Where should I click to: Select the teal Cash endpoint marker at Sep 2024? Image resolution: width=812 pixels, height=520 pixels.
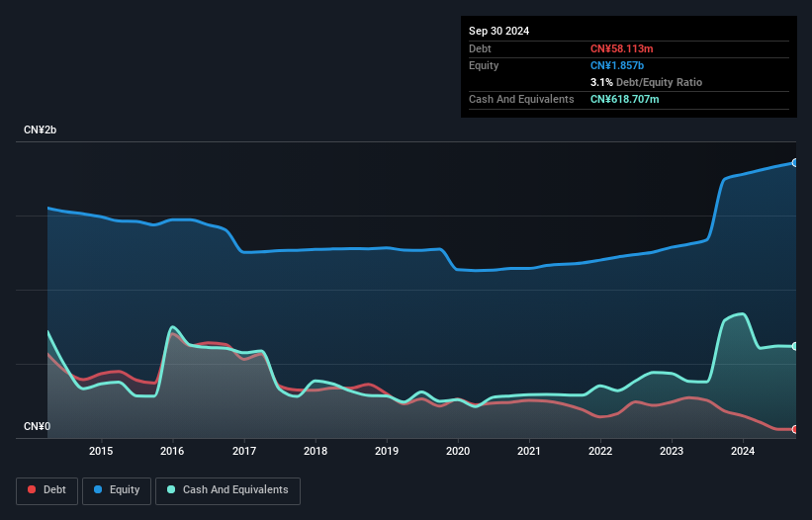(x=795, y=346)
